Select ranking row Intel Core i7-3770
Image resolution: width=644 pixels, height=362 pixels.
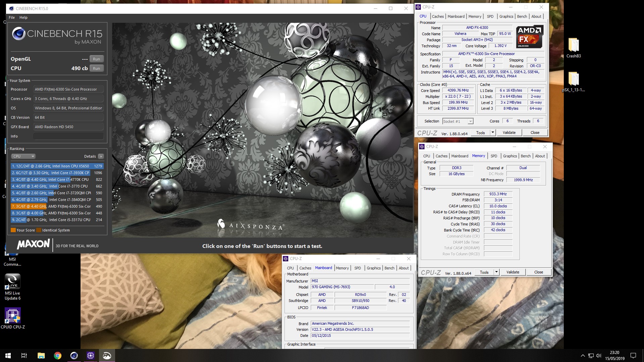tap(57, 186)
